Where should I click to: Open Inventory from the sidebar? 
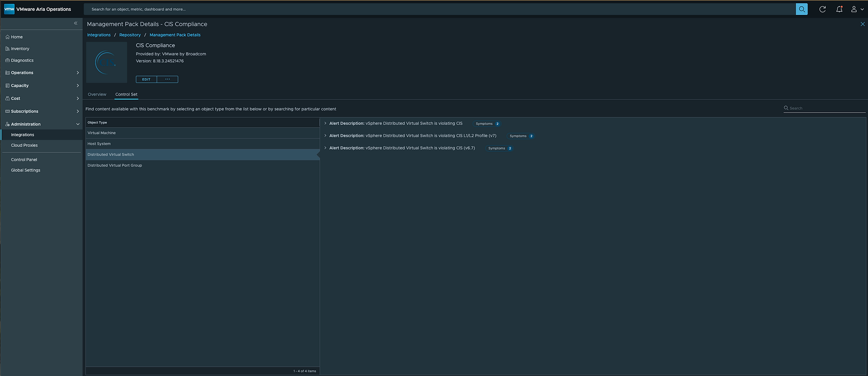[20, 49]
